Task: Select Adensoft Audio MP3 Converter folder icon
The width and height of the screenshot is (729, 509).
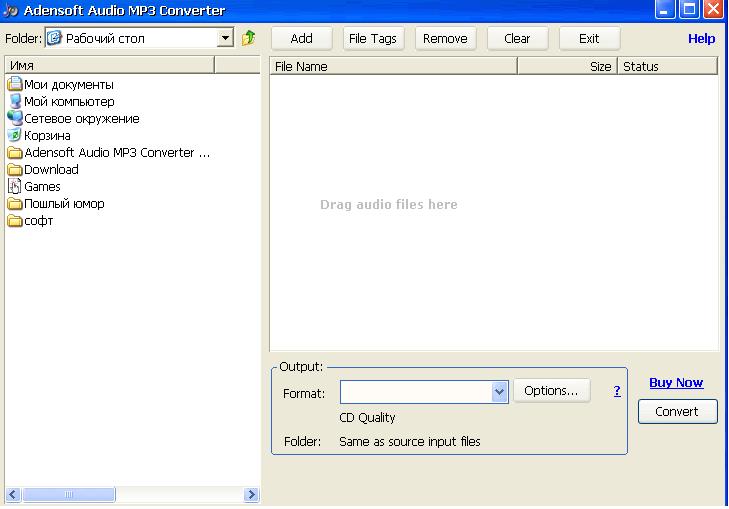Action: point(15,152)
